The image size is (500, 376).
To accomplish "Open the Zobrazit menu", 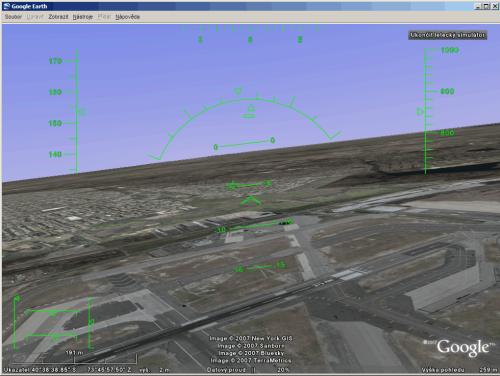I will 58,17.
